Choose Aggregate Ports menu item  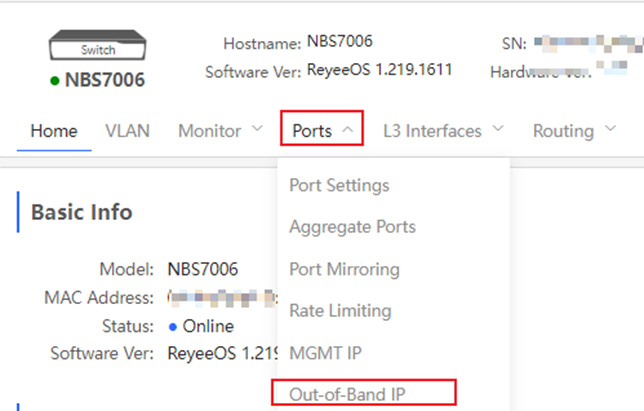352,227
